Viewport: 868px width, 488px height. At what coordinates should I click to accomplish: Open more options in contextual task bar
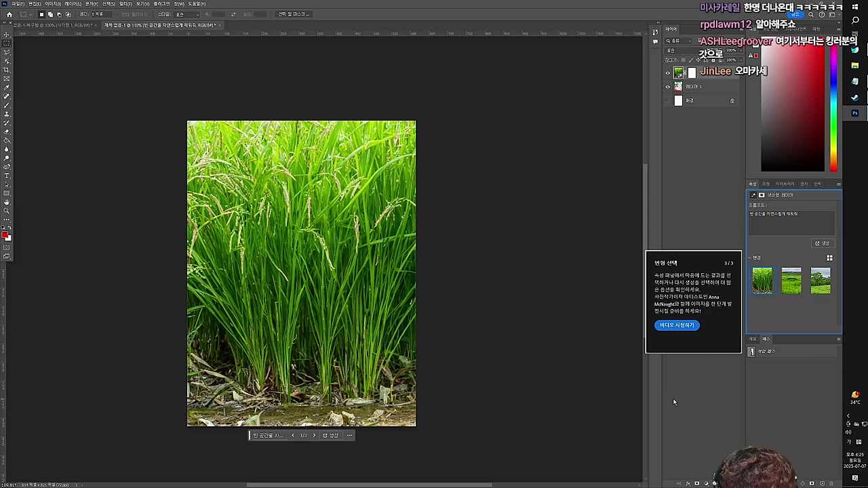pyautogui.click(x=349, y=435)
